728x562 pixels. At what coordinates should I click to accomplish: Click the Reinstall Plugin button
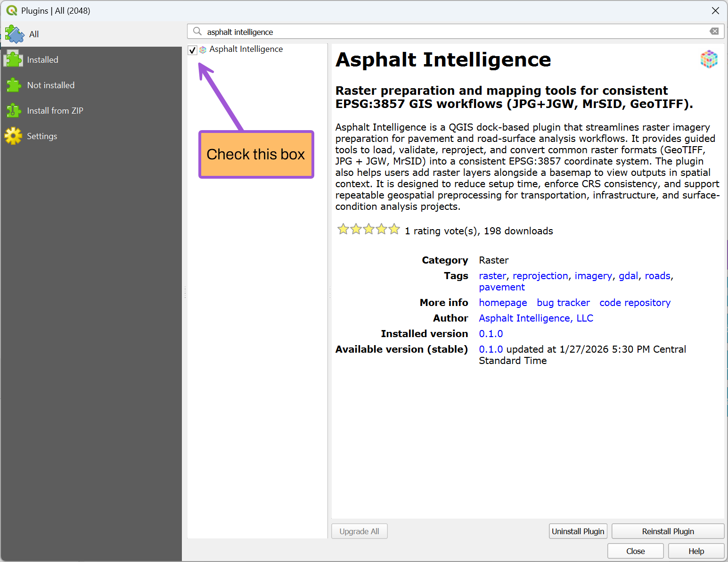click(x=668, y=531)
